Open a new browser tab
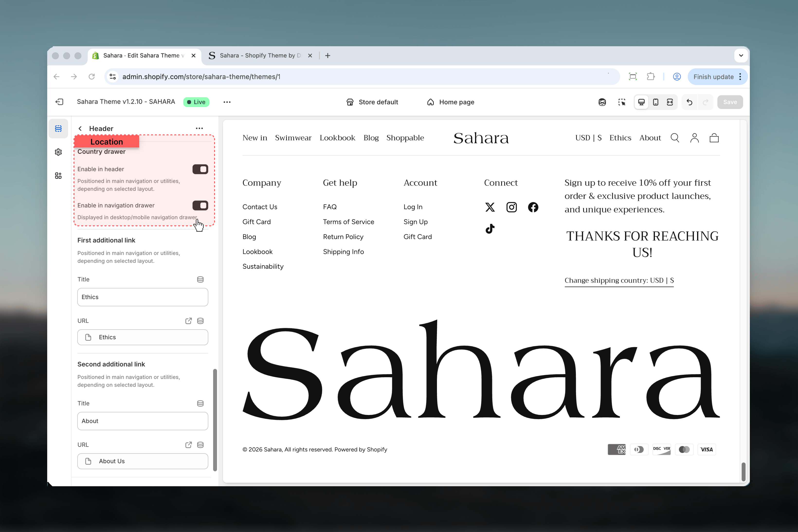 (x=328, y=56)
